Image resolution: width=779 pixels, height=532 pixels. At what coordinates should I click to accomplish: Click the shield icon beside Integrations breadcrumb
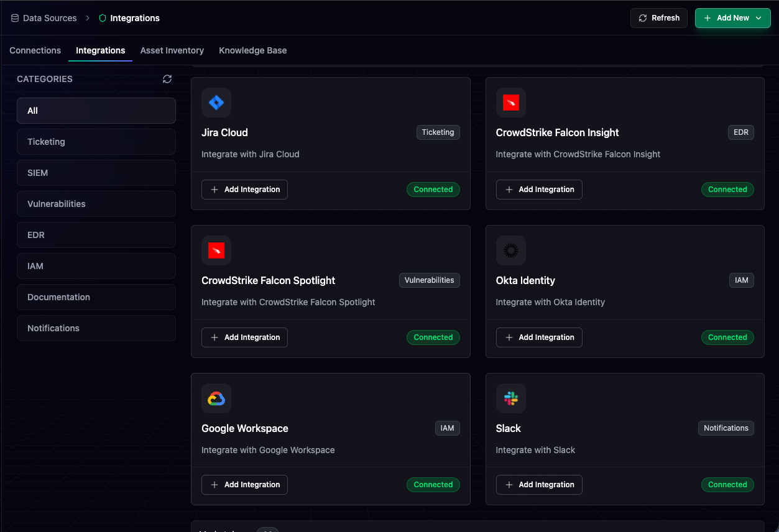tap(103, 18)
